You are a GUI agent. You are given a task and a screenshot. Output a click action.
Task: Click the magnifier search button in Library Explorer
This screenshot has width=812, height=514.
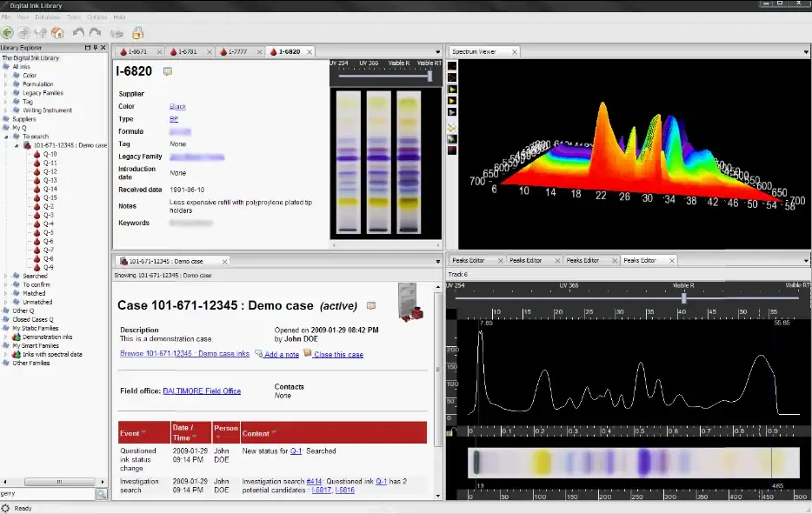(102, 494)
